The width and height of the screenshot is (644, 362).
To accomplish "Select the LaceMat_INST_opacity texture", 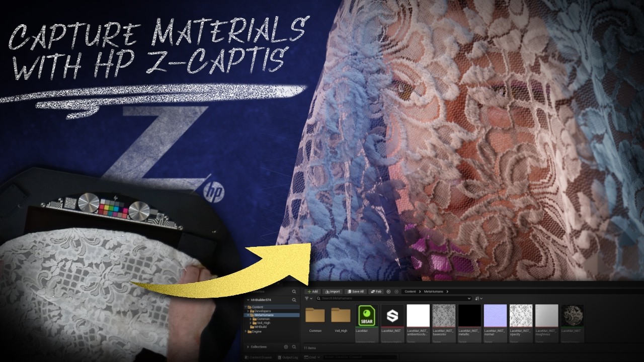I will point(521,323).
